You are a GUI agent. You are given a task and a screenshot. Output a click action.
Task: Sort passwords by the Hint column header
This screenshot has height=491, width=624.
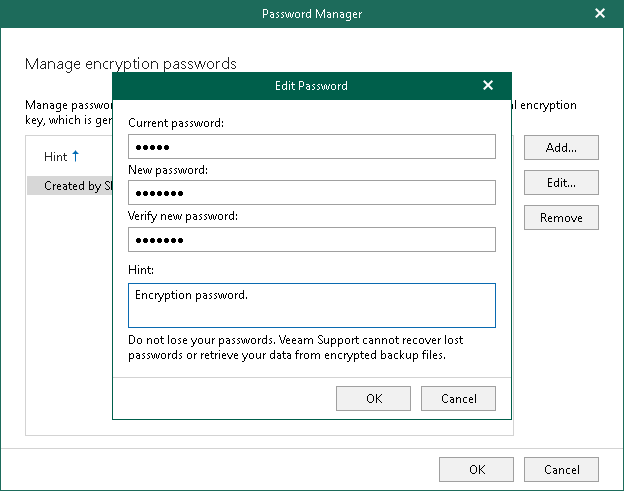(55, 157)
